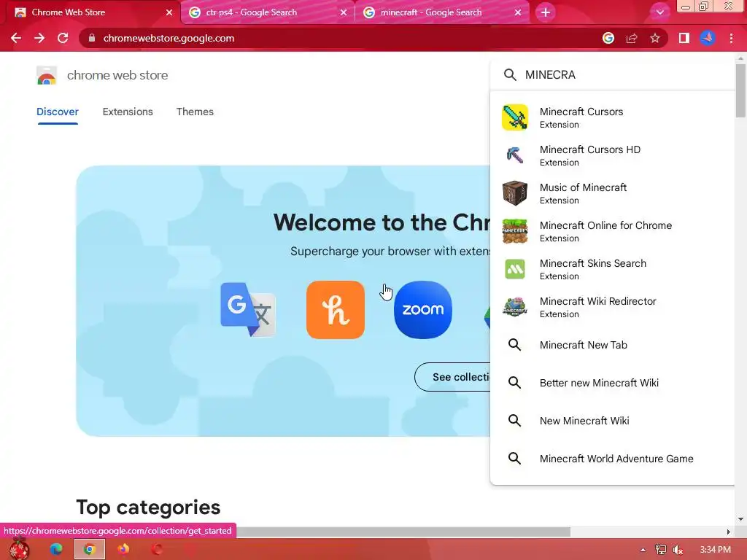Click the browser back arrow
The image size is (747, 560).
16,38
